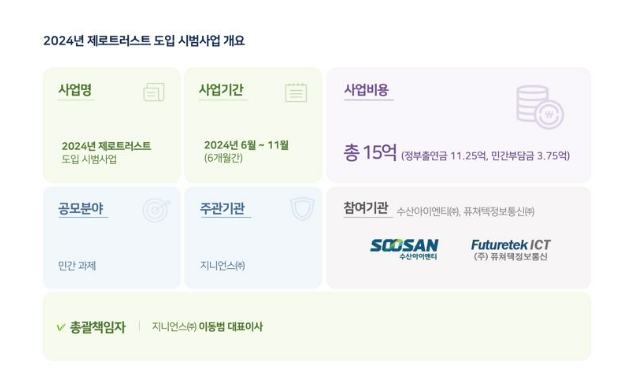Click the page title 2024년 제로트러스트 도입 시범사업 개요
The height and width of the screenshot is (389, 623).
click(144, 41)
